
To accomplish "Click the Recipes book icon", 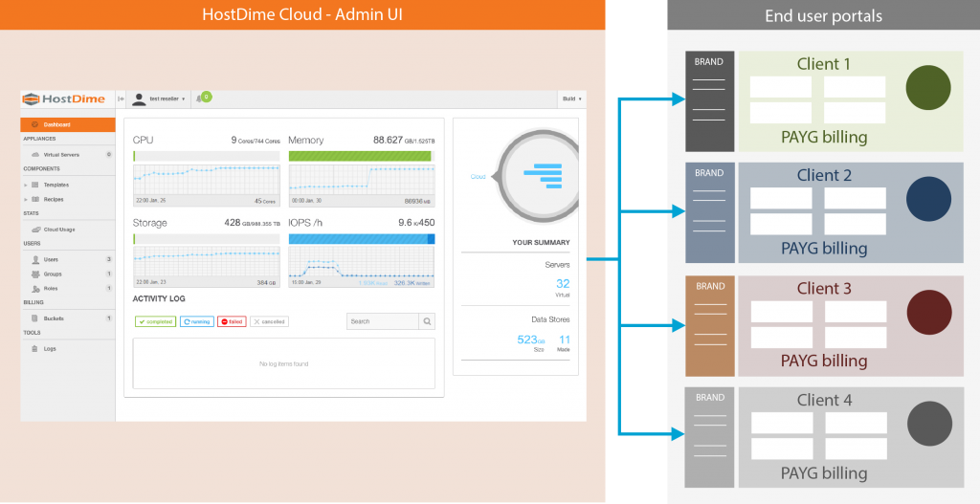I will 35,199.
